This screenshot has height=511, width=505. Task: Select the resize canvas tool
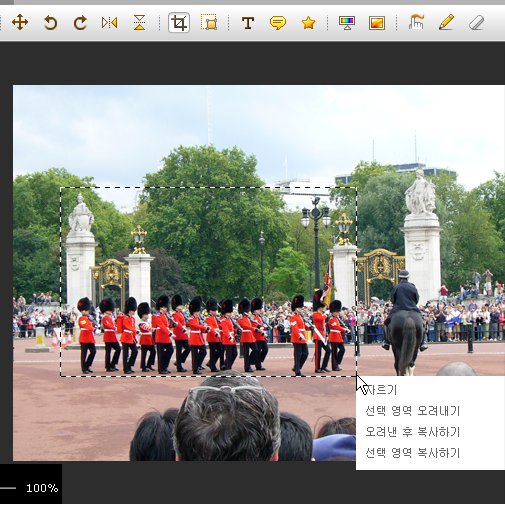tap(209, 23)
